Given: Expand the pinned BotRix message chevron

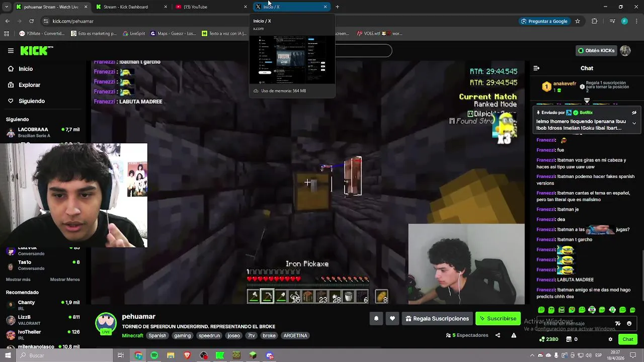Looking at the screenshot, I should pos(634,123).
